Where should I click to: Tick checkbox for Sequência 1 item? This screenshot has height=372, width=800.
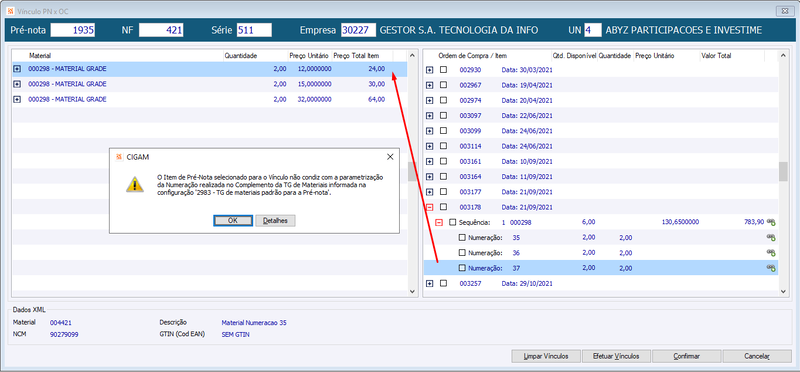[453, 222]
